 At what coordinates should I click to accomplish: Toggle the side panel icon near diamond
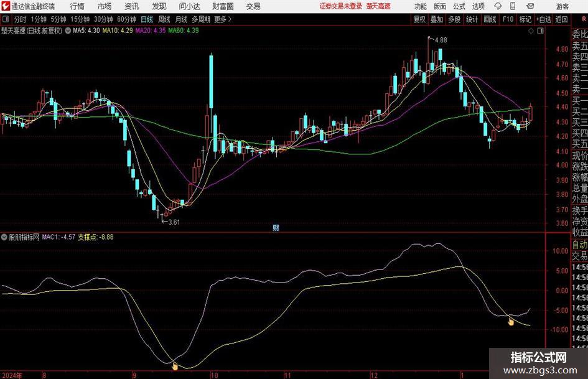[540, 30]
